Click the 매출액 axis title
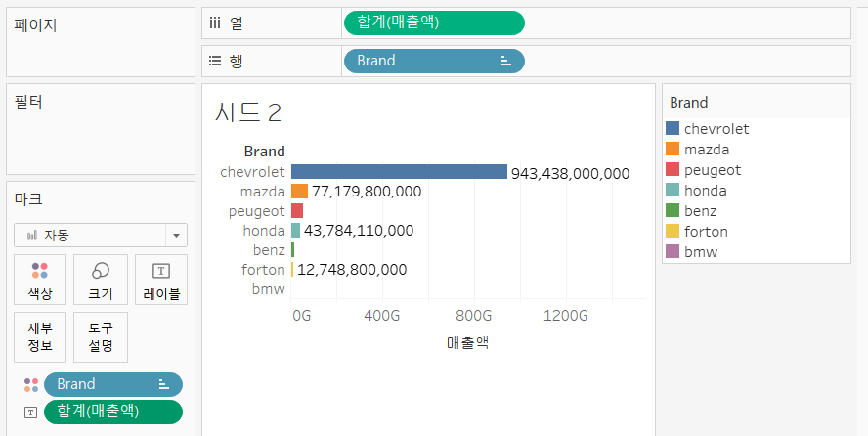Screen dimensions: 868x436 pos(468,342)
